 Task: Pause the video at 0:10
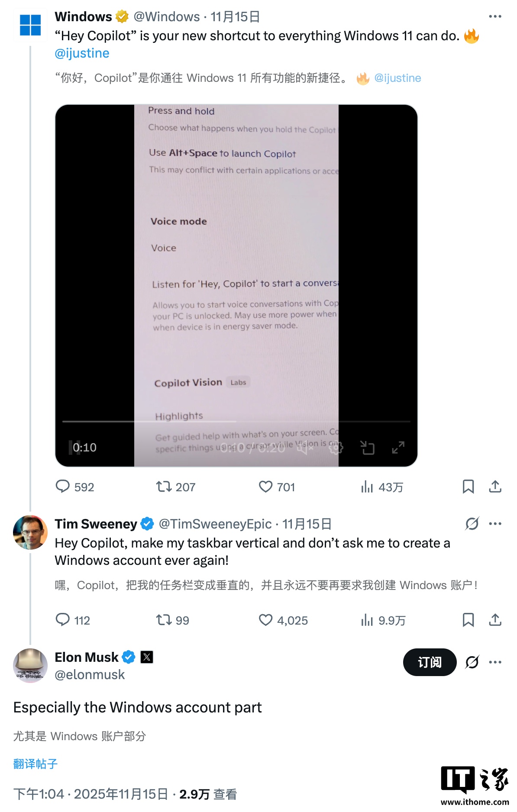[x=71, y=447]
